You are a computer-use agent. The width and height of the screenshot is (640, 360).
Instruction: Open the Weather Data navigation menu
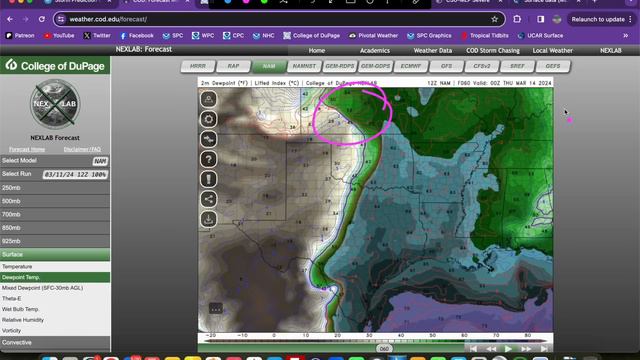tap(433, 51)
